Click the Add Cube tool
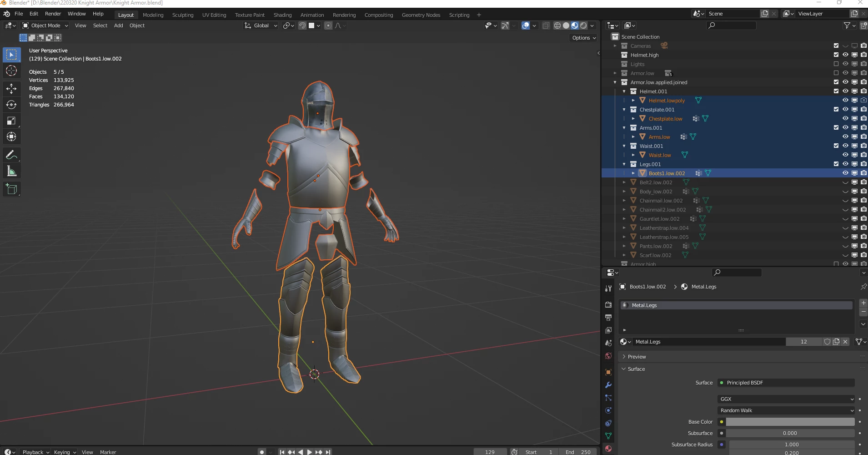This screenshot has width=868, height=455. pos(11,189)
